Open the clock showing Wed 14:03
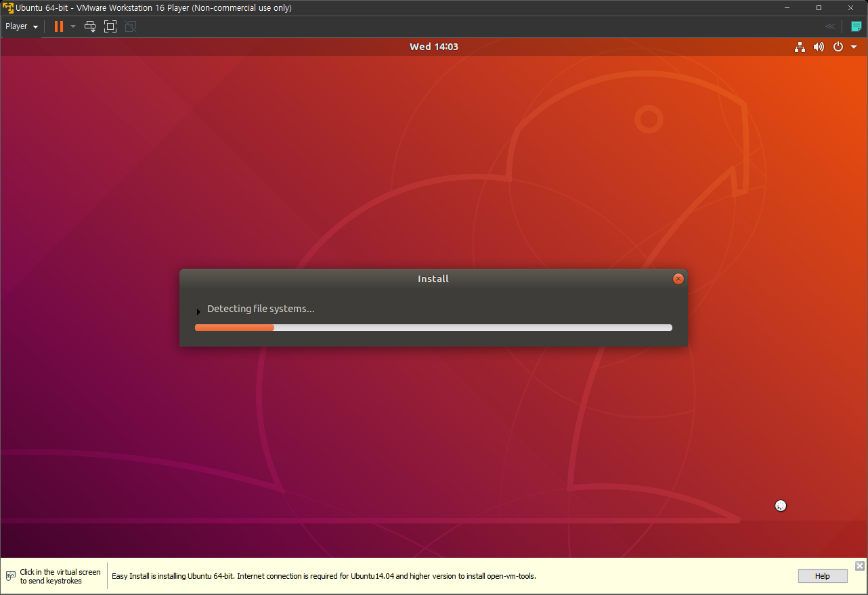Viewport: 868px width, 595px height. pyautogui.click(x=433, y=47)
